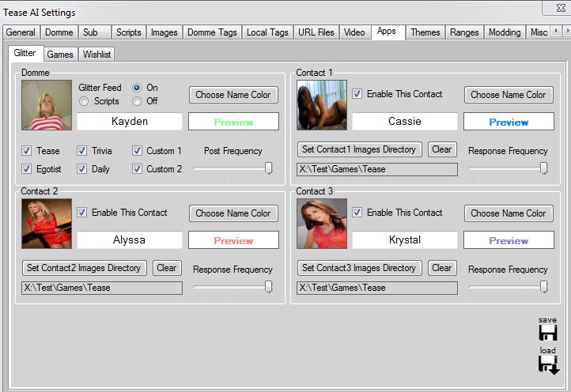Disable the Custom 1 checkbox
The image size is (571, 392).
click(138, 151)
